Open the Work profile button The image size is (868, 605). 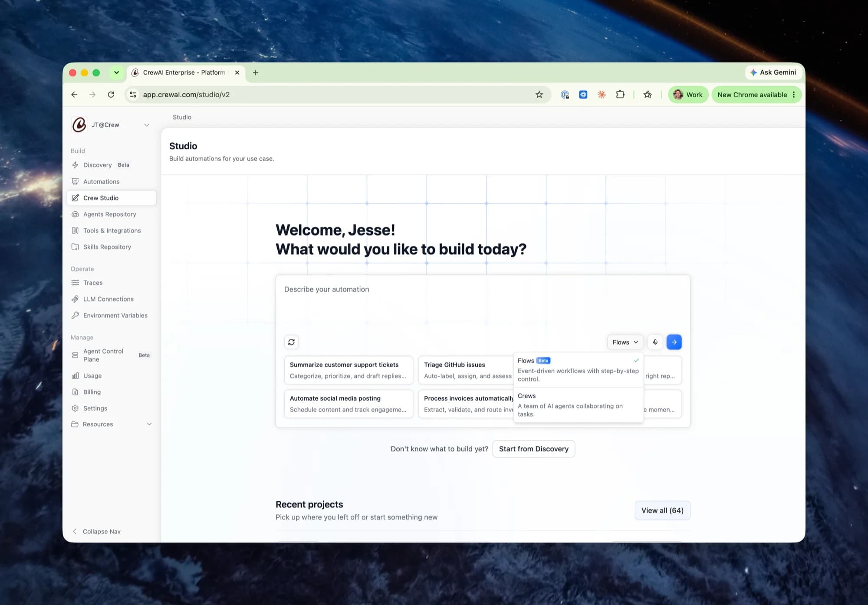tap(688, 95)
